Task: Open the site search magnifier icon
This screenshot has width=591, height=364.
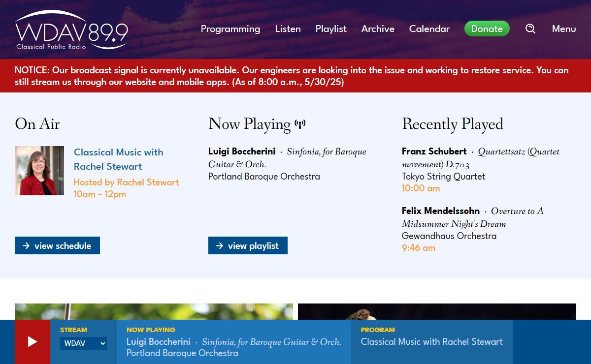Action: pos(530,29)
